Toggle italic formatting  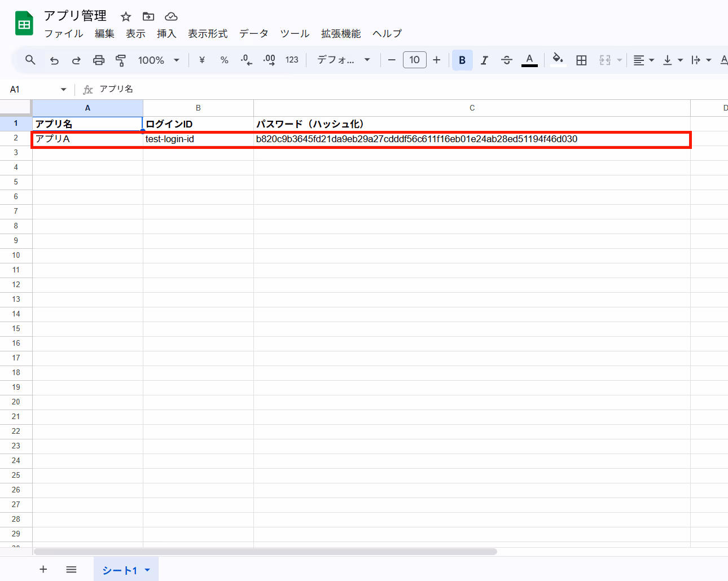click(484, 60)
